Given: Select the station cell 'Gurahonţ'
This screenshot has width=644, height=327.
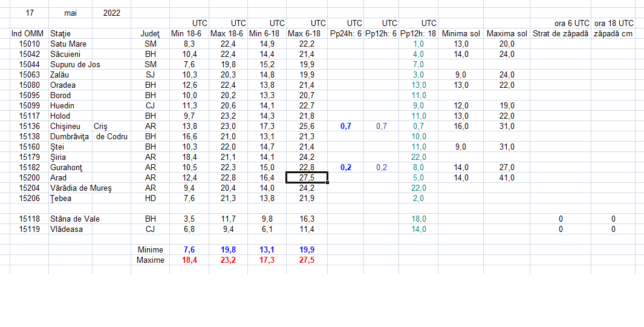Looking at the screenshot, I should click(x=70, y=167).
